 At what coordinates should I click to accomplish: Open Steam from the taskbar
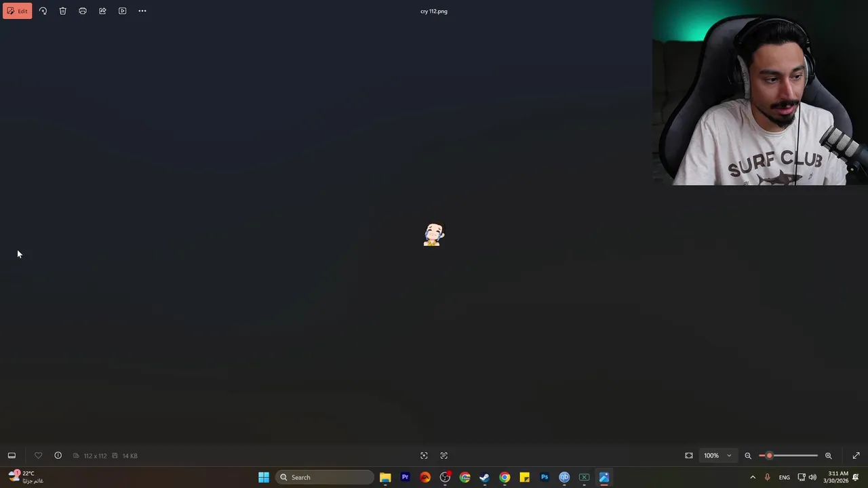(484, 477)
